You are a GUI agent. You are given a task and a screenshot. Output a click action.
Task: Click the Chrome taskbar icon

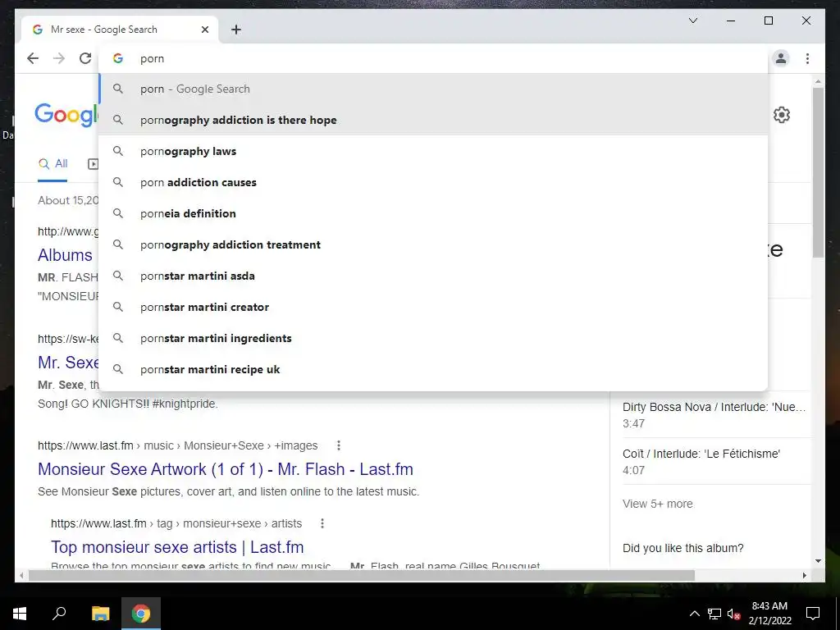coord(141,614)
